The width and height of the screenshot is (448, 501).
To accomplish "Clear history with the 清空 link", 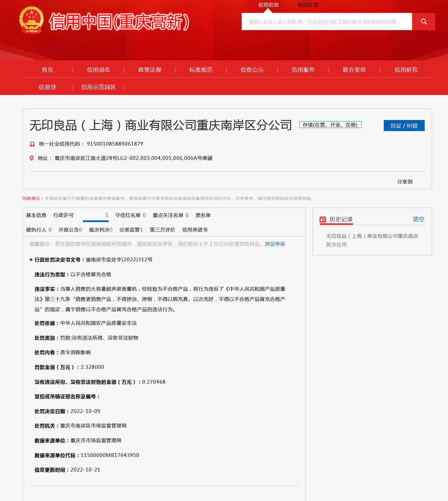I will pos(418,219).
